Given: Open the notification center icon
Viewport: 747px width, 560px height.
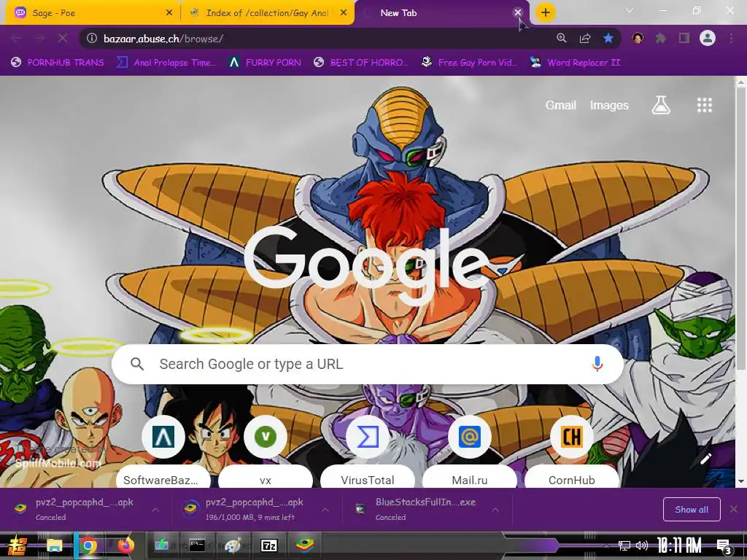Looking at the screenshot, I should 724,546.
